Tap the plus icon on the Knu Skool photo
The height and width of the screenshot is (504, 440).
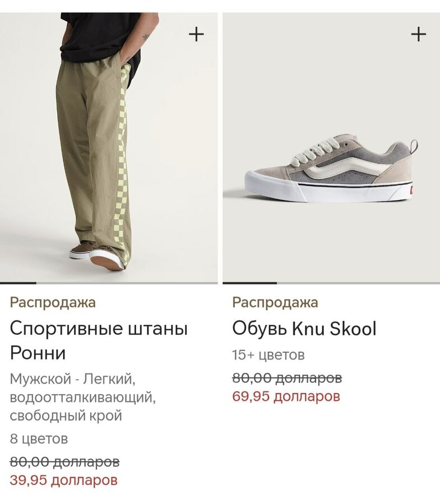pyautogui.click(x=419, y=34)
